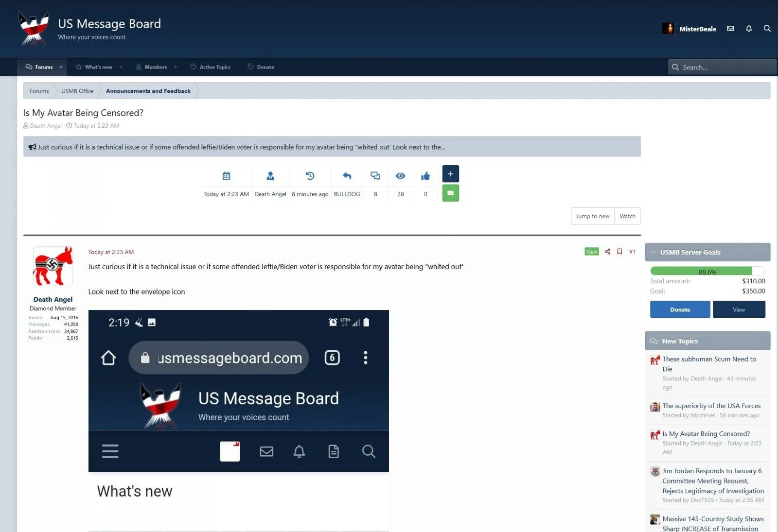778x532 pixels.
Task: Click the 'US Message Board' site title
Action: (109, 23)
